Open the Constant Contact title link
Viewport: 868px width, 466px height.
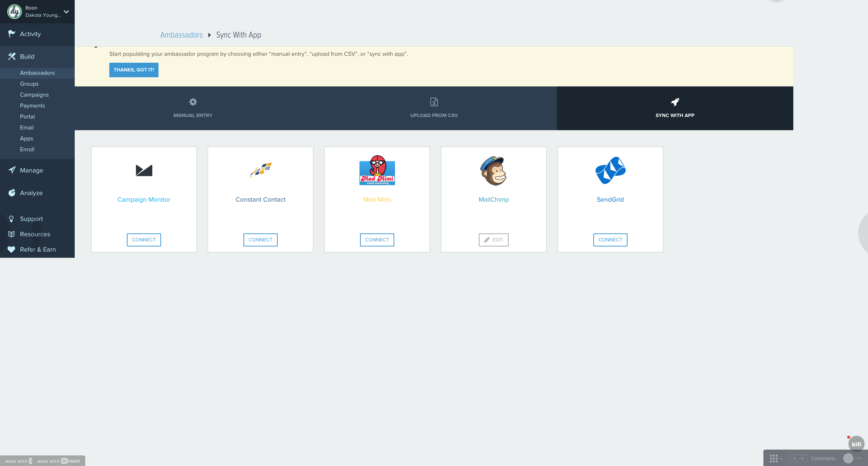coord(261,199)
